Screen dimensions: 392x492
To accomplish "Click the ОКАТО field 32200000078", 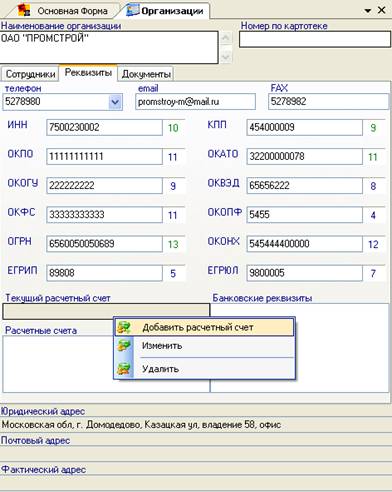I will [x=304, y=156].
